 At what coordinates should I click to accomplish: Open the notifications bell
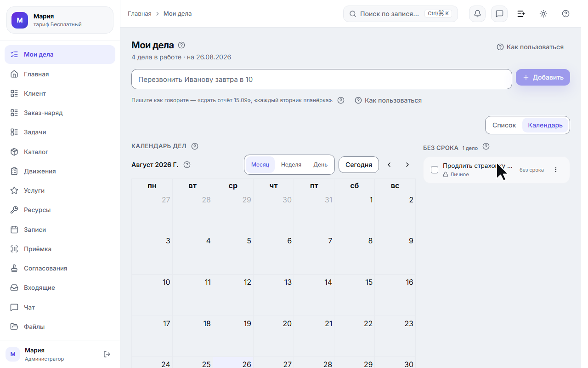click(x=477, y=14)
